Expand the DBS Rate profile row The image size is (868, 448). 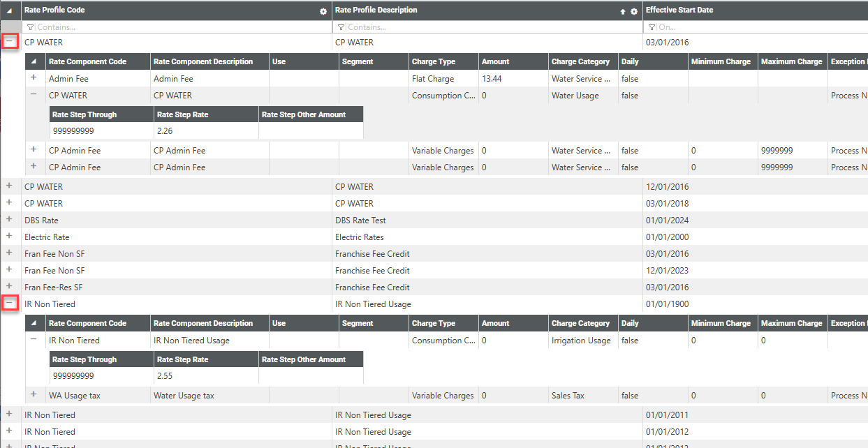pos(9,220)
